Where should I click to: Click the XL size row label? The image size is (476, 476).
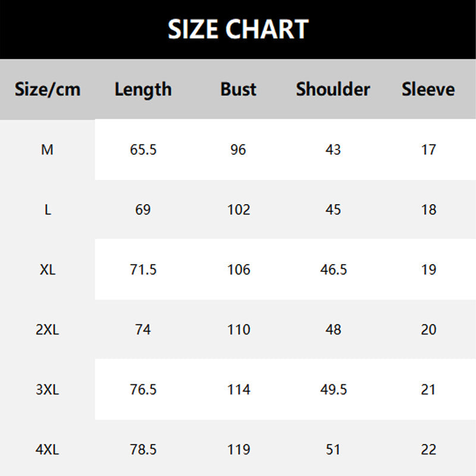click(48, 270)
